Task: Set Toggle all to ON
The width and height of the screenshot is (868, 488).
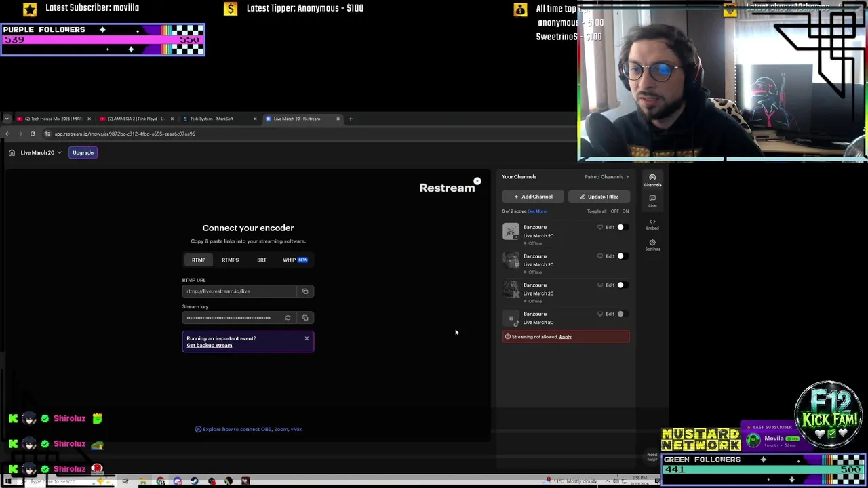Action: pyautogui.click(x=625, y=211)
